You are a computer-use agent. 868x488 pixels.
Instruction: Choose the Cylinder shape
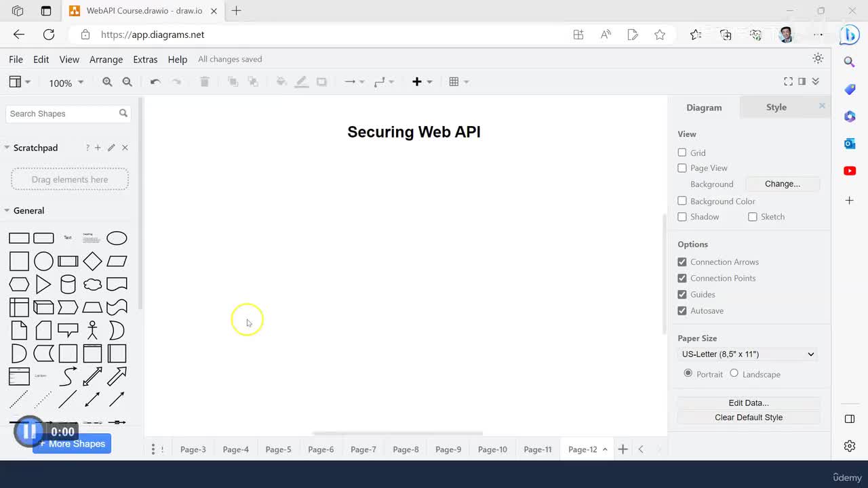(68, 284)
